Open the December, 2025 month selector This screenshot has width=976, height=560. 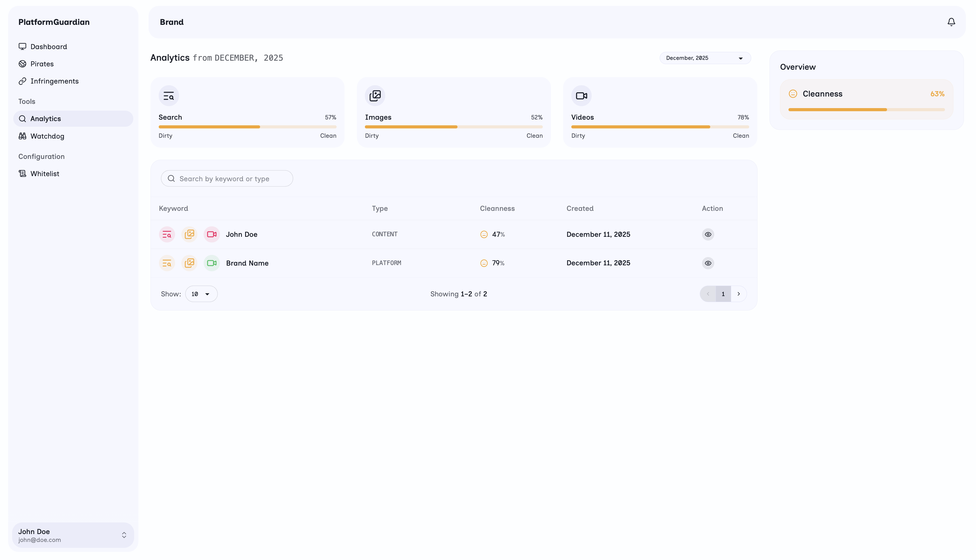click(705, 58)
